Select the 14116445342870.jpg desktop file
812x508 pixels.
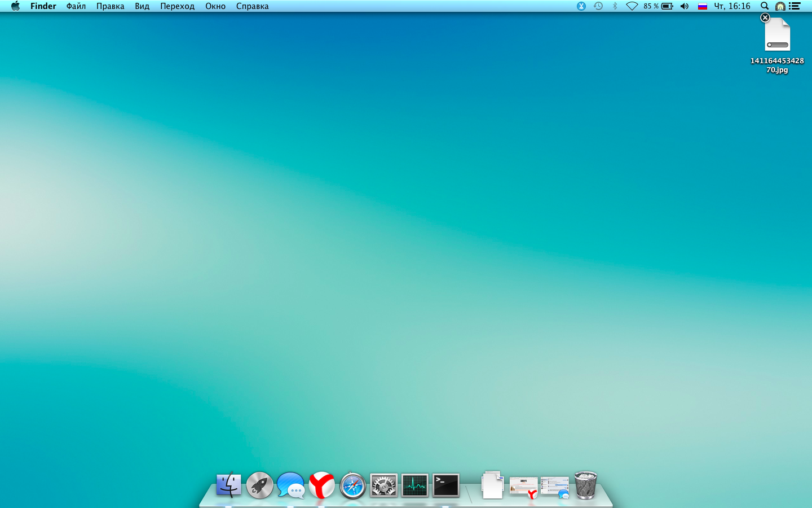(777, 36)
